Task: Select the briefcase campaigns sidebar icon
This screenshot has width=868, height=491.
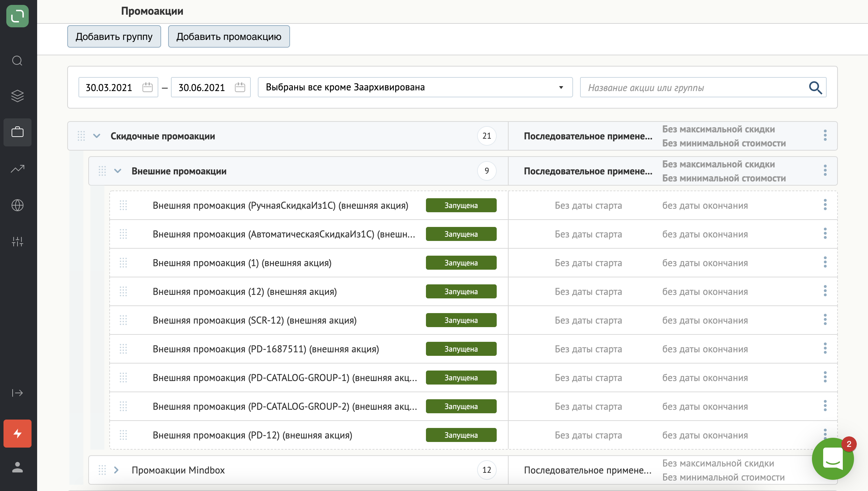Action: point(18,132)
